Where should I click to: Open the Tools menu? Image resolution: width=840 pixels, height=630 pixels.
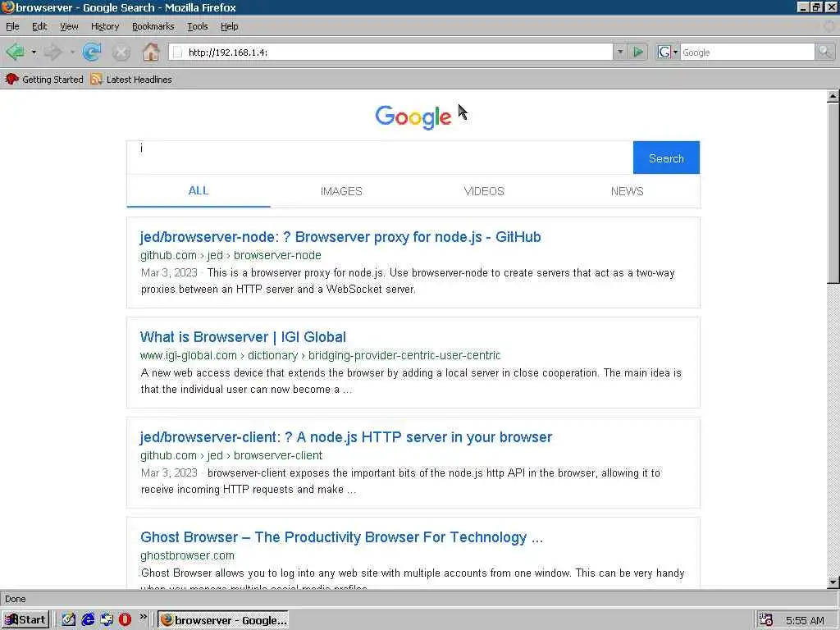(x=197, y=26)
